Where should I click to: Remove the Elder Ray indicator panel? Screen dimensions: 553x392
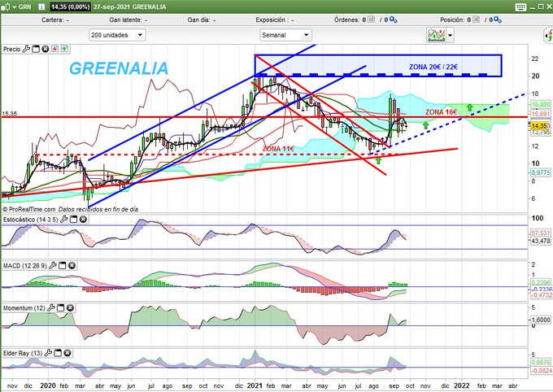point(67,353)
